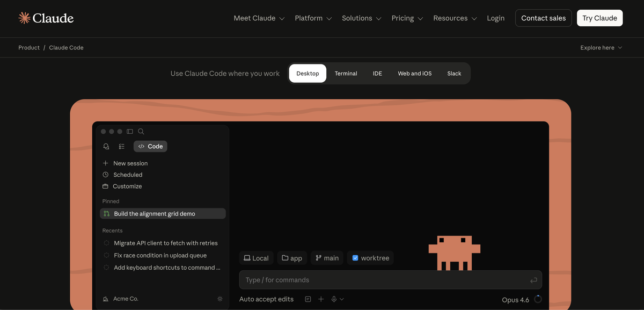
Task: Click status circle beside Fix race condition
Action: pos(106,255)
